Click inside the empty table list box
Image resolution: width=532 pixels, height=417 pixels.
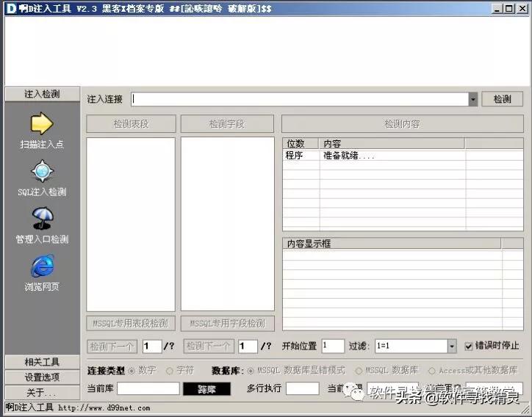[x=131, y=224]
